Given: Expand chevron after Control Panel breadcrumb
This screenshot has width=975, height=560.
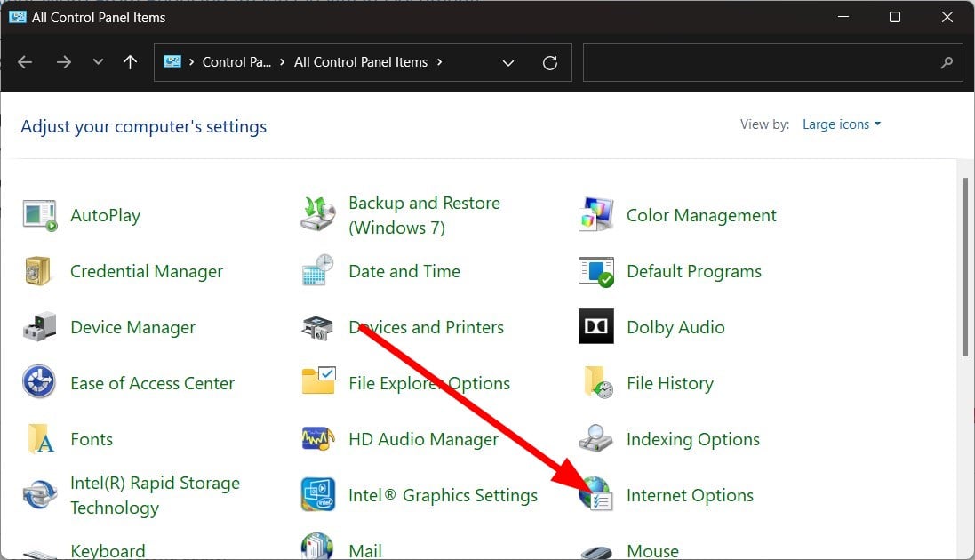Looking at the screenshot, I should [283, 62].
